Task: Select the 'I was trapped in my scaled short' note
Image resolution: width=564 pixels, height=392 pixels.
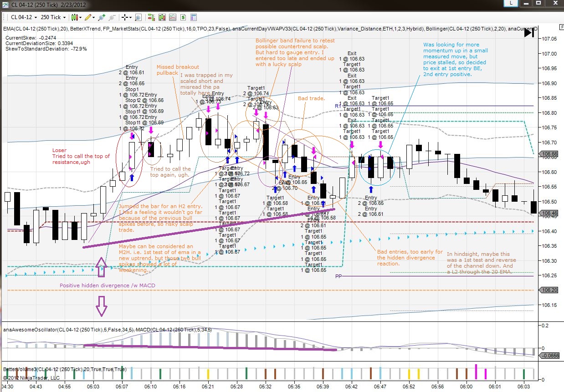Action: [207, 84]
